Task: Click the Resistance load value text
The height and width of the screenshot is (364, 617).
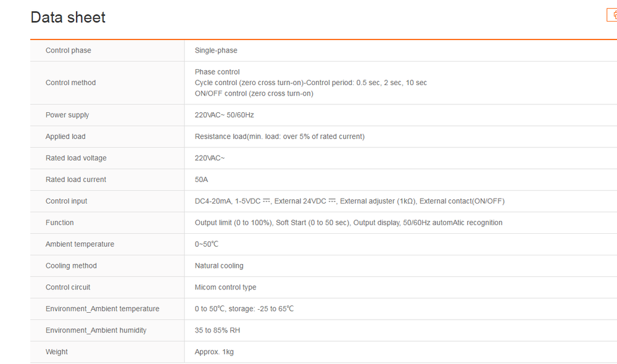Action: (x=280, y=136)
